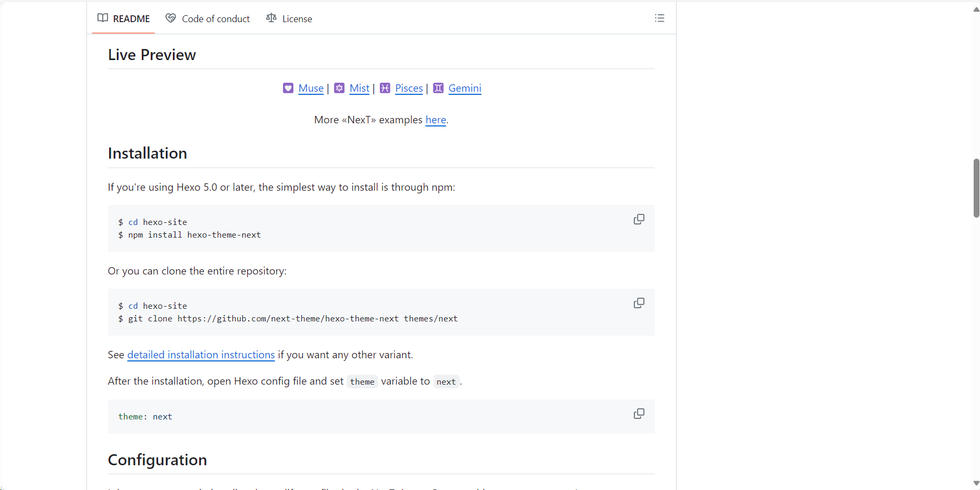Click the Gemini scheme emoji icon
980x490 pixels.
click(x=438, y=88)
